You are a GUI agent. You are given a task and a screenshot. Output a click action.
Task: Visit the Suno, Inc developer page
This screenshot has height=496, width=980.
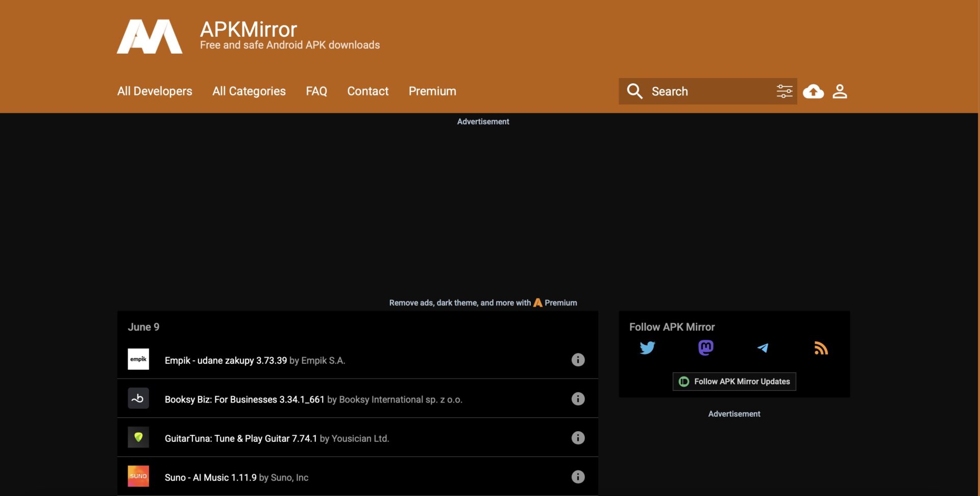(289, 477)
